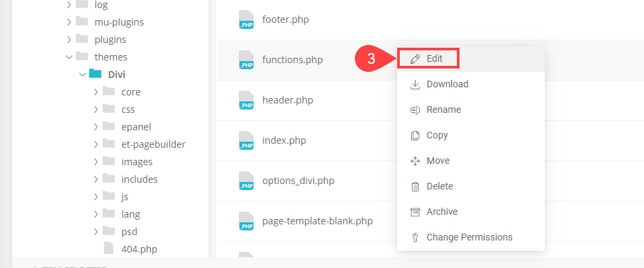Click the core folder icon
Screen dimensions: 644x268
109,91
